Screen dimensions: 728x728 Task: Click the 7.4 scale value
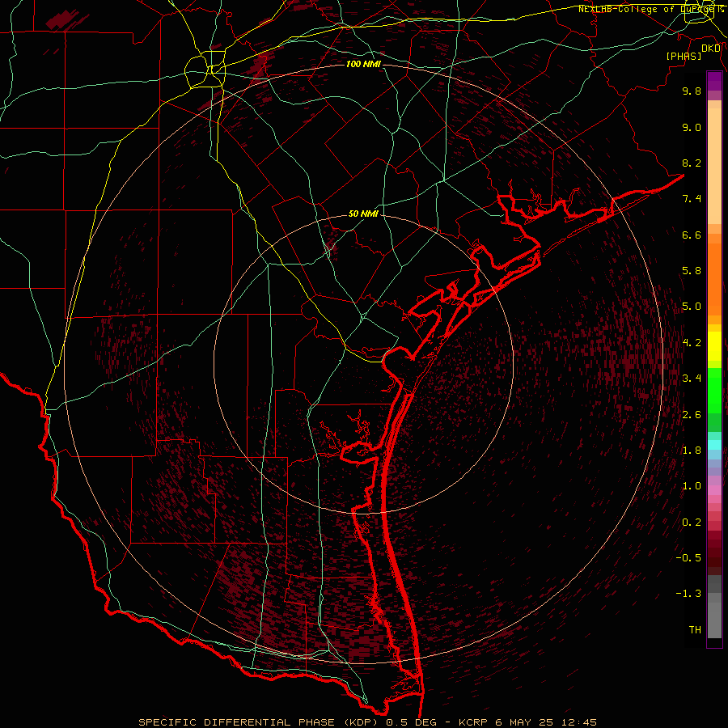click(x=692, y=199)
